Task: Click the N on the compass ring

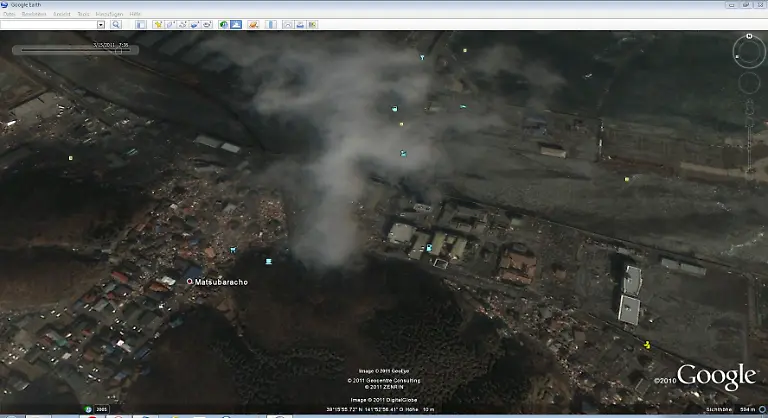Action: pyautogui.click(x=749, y=37)
